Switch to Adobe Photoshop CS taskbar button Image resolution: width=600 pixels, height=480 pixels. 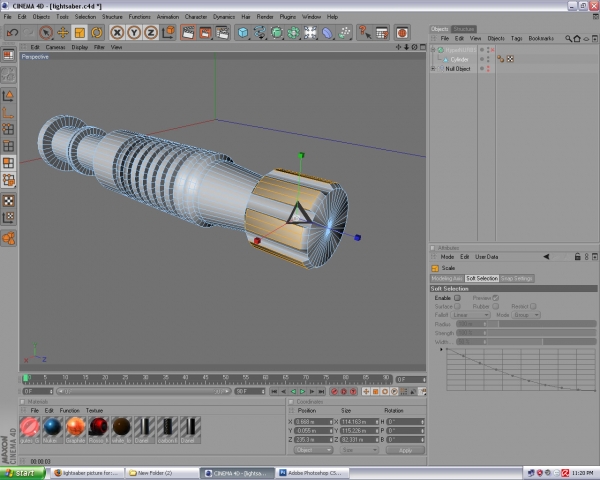[311, 473]
